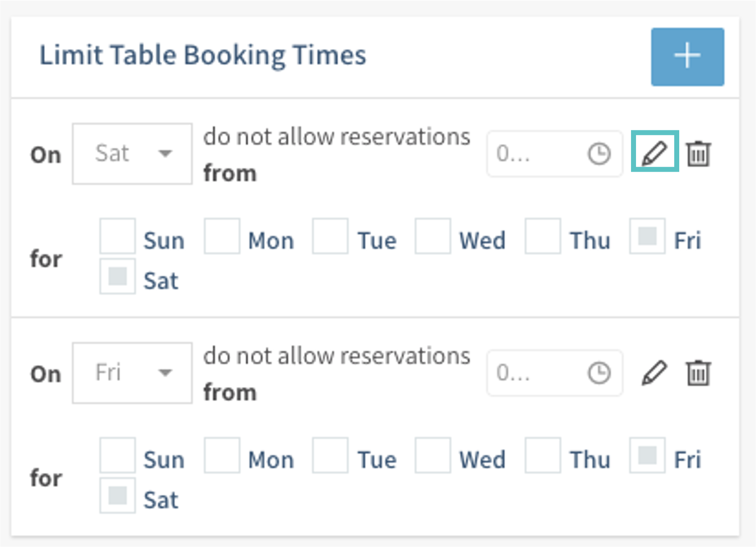Edit the Fri rule with pencil icon
This screenshot has height=548, width=756.
click(655, 373)
